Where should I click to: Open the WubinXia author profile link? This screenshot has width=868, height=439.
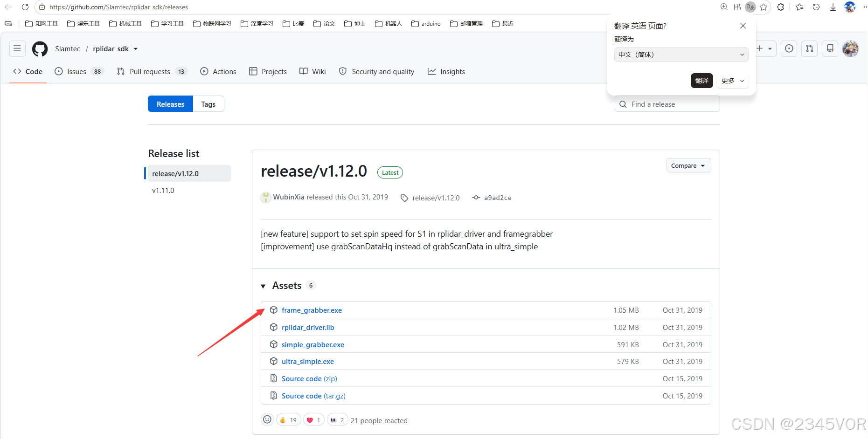[x=289, y=197]
